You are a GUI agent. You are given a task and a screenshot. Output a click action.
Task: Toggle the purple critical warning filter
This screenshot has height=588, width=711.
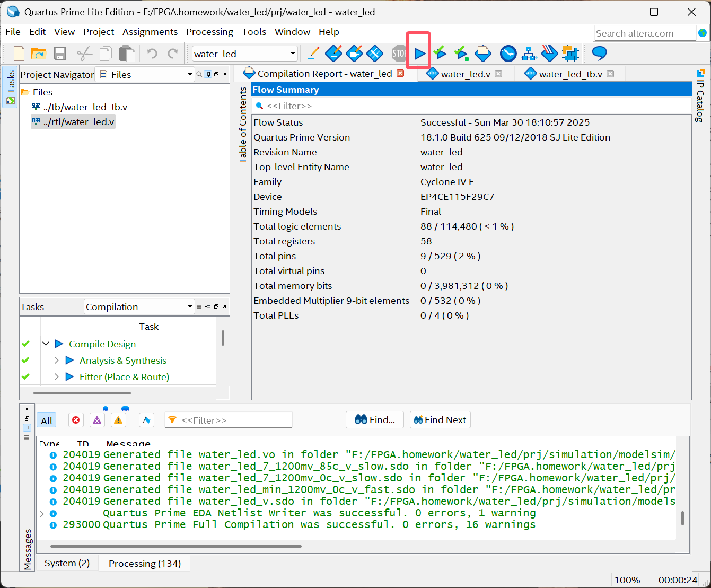97,420
